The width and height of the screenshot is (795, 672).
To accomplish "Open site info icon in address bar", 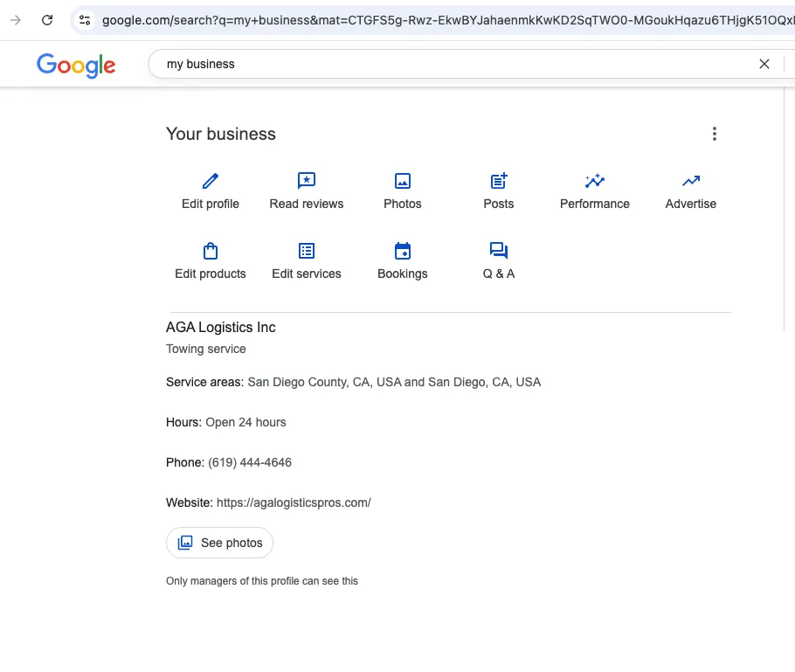I will point(85,19).
